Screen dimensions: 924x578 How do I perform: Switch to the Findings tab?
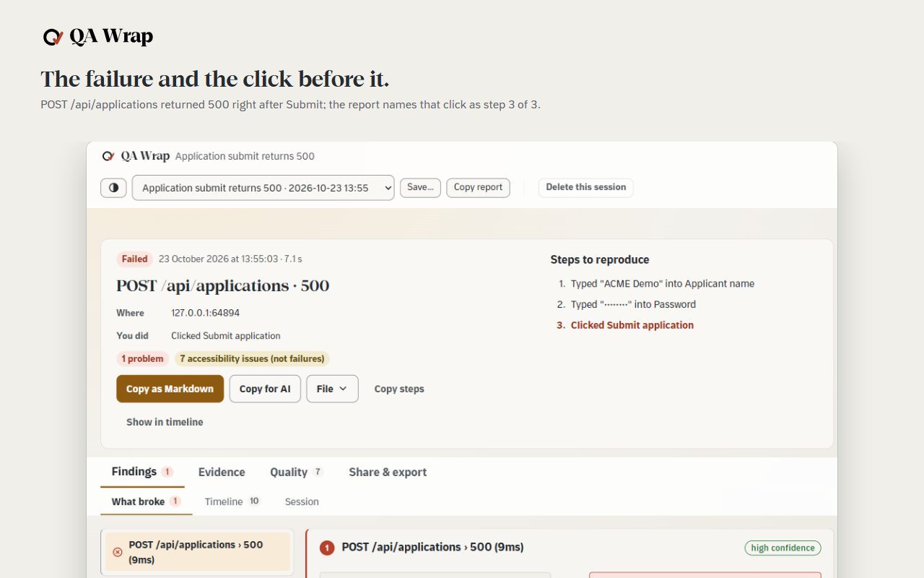click(x=142, y=472)
